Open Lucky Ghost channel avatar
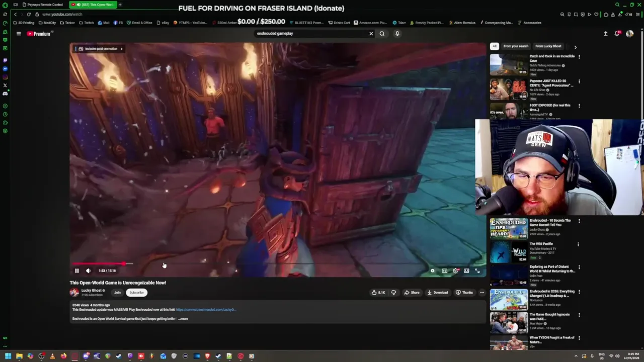This screenshot has height=362, width=644. (74, 292)
